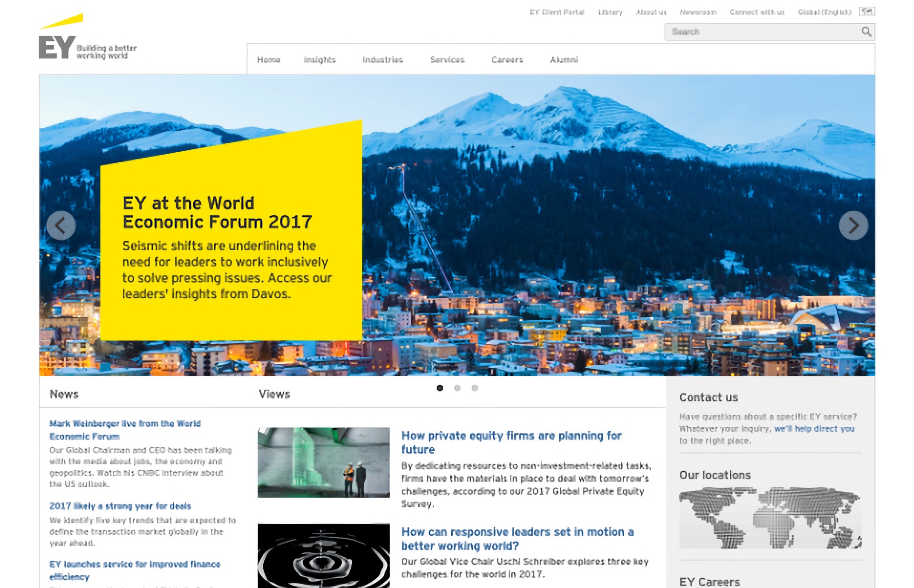Open the Global (English) language selector
The image size is (914, 588).
point(825,12)
